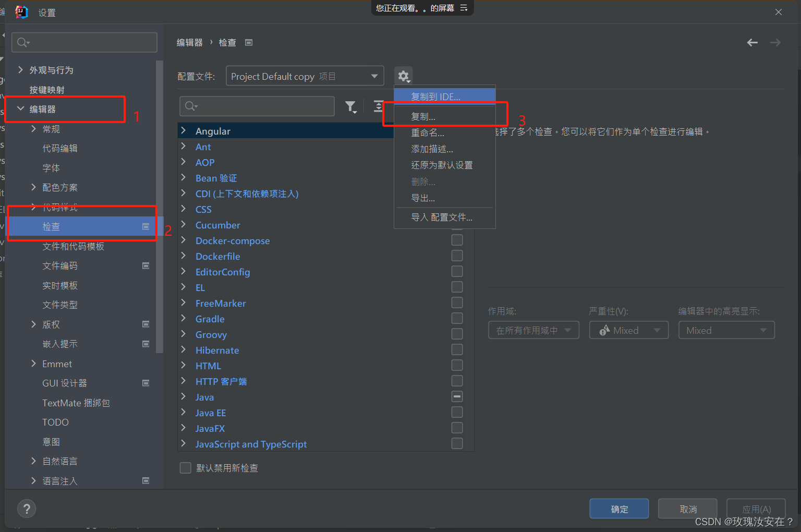Image resolution: width=801 pixels, height=532 pixels.
Task: Click the project icon on GUI 设计器 row
Action: [x=146, y=383]
